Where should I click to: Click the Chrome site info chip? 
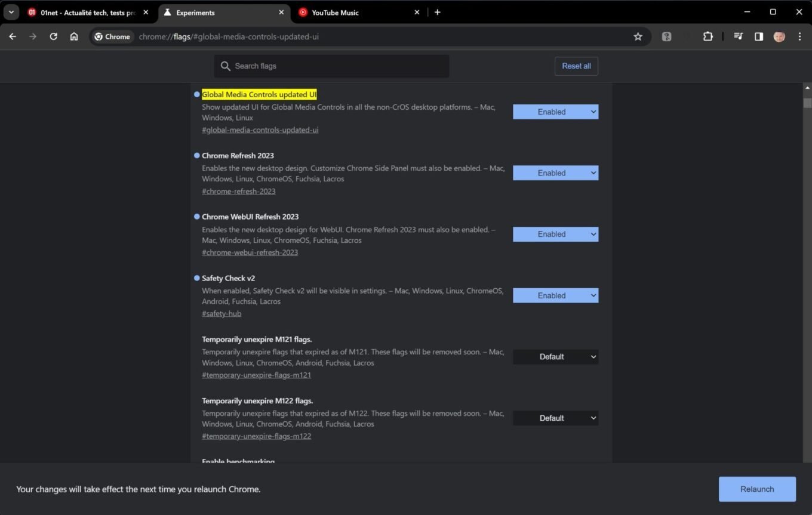tap(112, 36)
